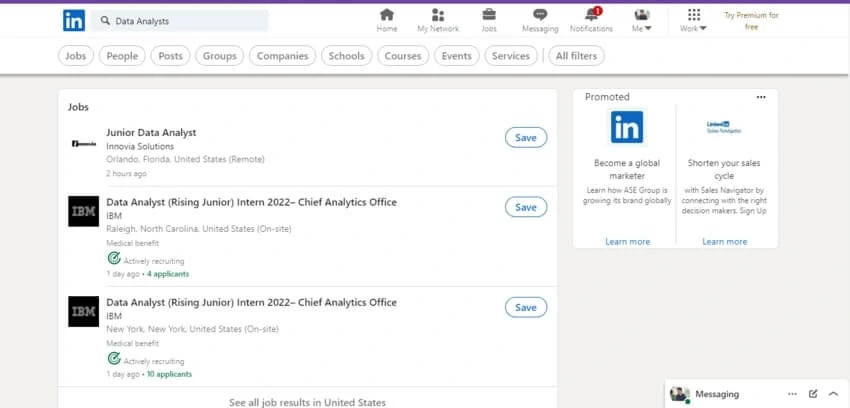This screenshot has height=408, width=850.
Task: Compose new message icon in Messaging bar
Action: click(813, 394)
